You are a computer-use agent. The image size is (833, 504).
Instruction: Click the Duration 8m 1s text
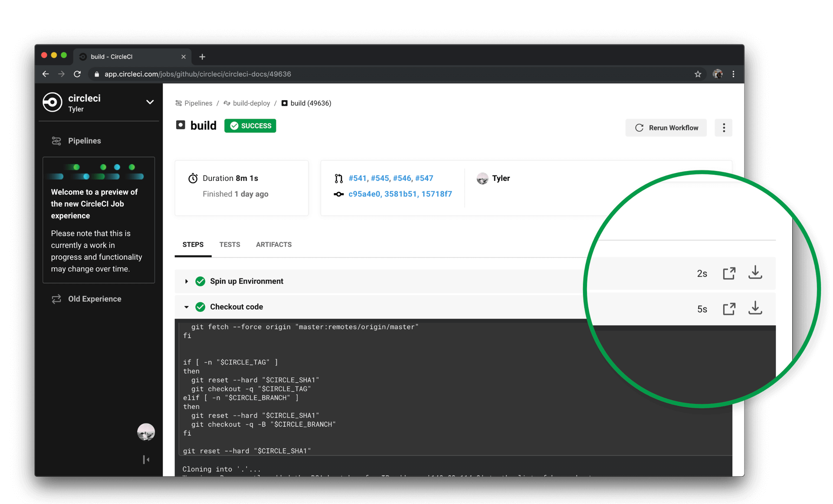tap(230, 178)
